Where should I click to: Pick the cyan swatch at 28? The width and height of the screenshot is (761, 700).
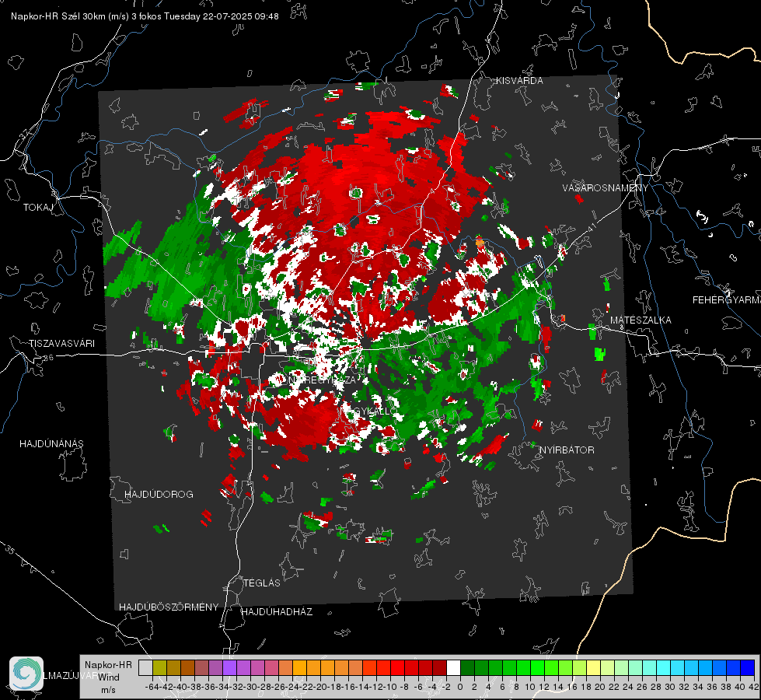click(x=663, y=668)
